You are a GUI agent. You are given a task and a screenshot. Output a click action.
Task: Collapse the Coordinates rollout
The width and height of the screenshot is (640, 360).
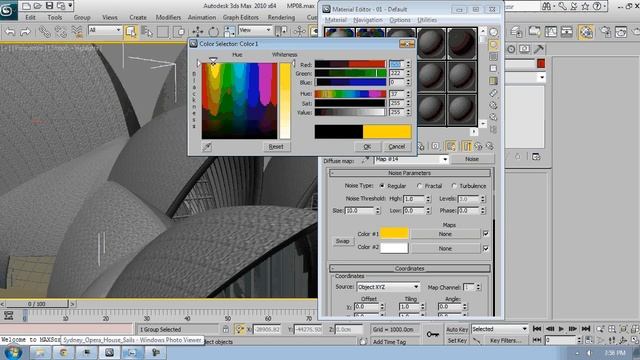click(x=410, y=269)
